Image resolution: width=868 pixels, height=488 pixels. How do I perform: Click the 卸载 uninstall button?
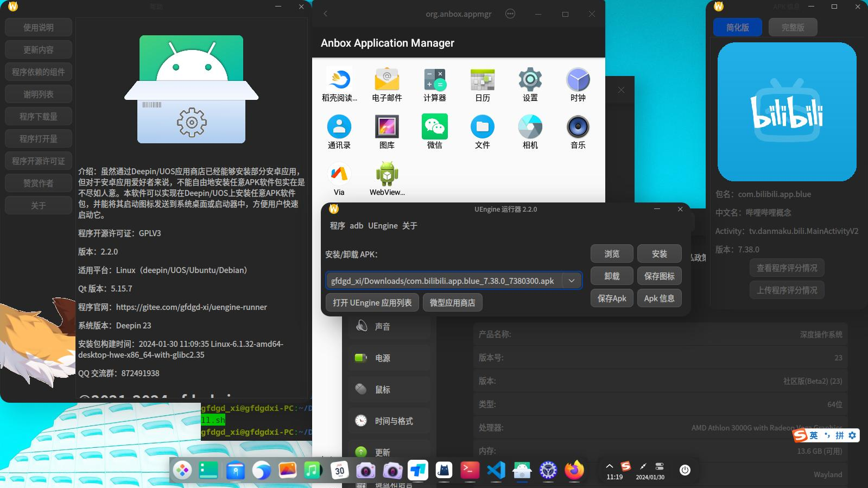pos(612,276)
